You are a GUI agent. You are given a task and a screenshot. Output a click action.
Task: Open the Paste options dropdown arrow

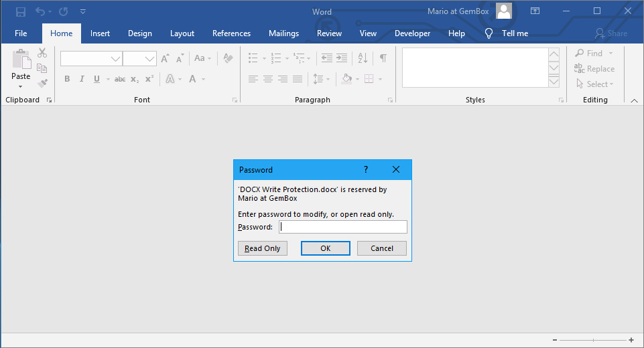(21, 86)
